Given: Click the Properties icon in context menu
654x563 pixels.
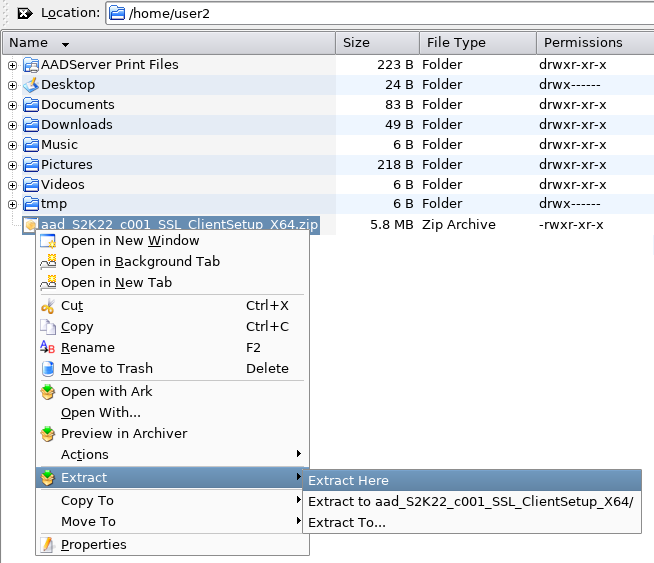Looking at the screenshot, I should tap(47, 545).
